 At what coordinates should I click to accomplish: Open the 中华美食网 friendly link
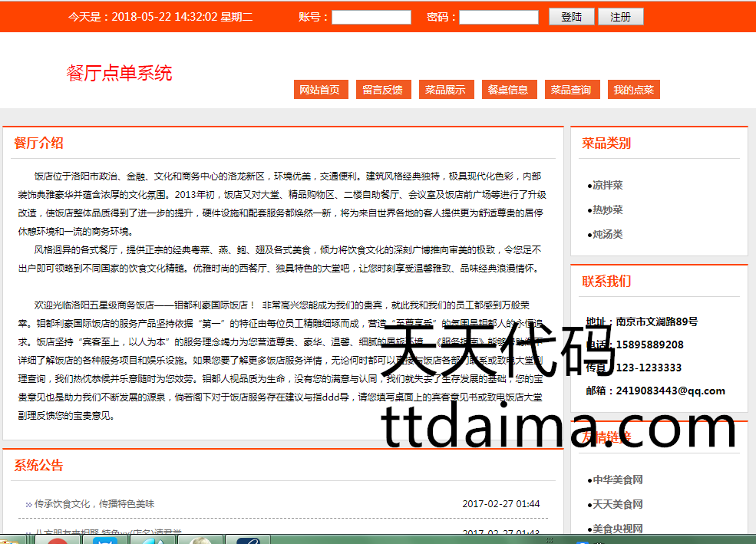616,480
